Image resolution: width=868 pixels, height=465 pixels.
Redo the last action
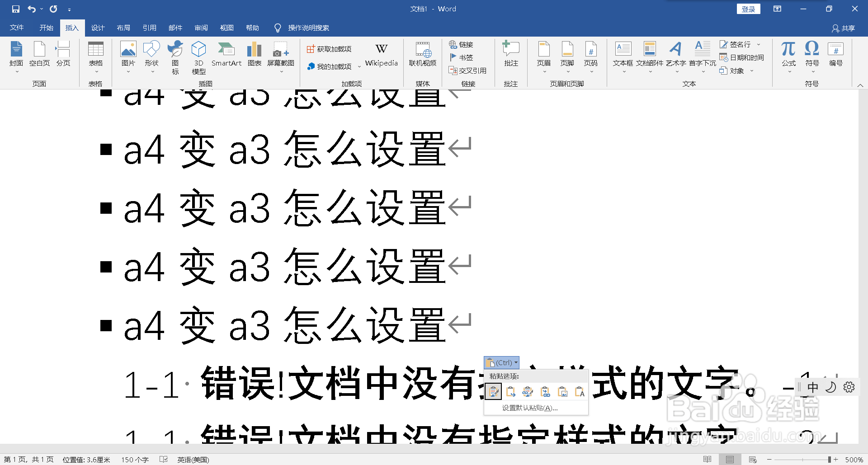(53, 9)
